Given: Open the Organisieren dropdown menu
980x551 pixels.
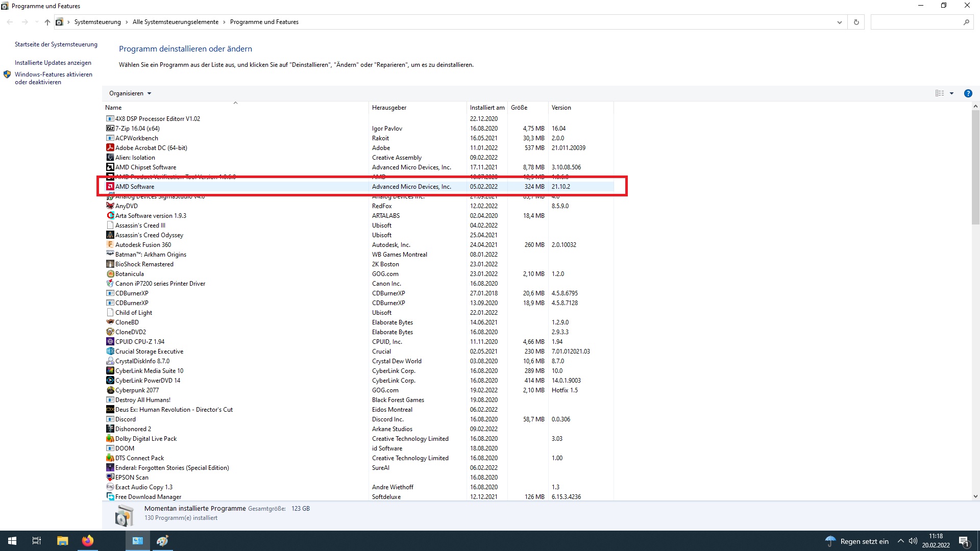Looking at the screenshot, I should tap(130, 93).
